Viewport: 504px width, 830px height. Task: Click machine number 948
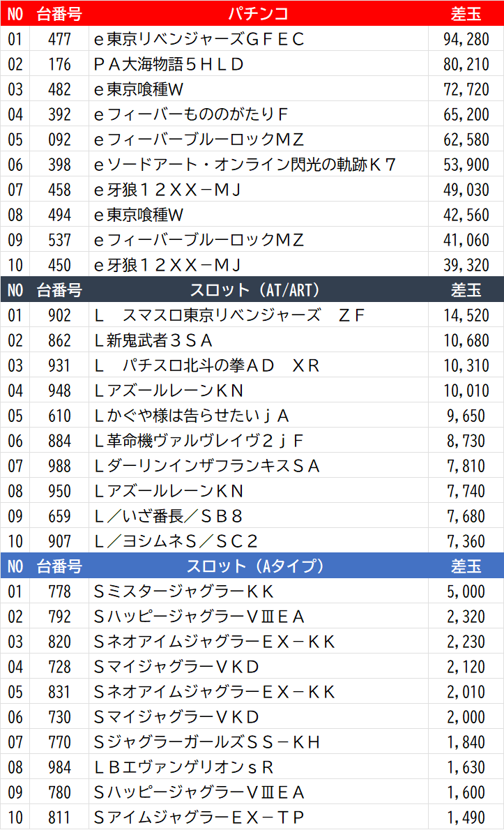59,391
